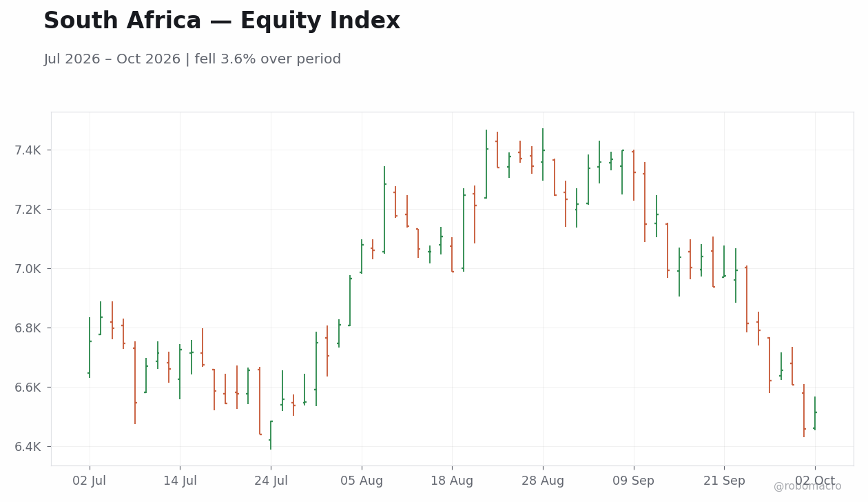Select the 28 Aug x-axis label
This screenshot has height=502, width=868.
point(543,481)
